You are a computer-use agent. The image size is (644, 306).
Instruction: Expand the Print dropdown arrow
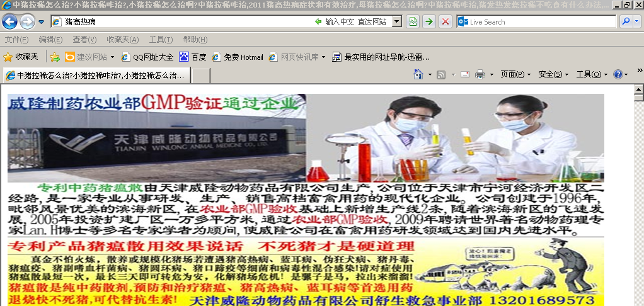click(x=492, y=75)
